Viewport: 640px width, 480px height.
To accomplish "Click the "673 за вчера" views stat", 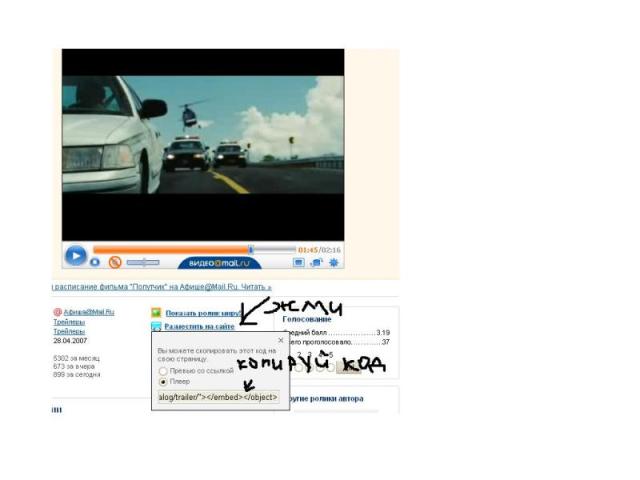I will pos(74,367).
